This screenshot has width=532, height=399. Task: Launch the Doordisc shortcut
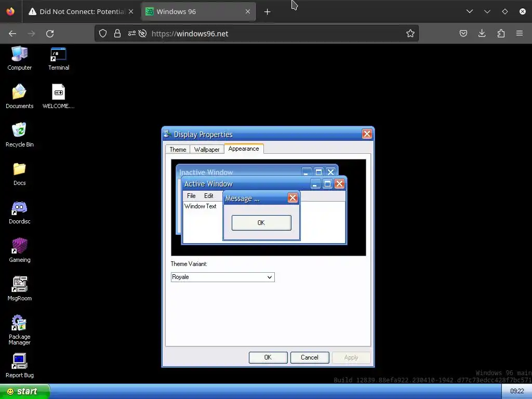[x=19, y=212]
